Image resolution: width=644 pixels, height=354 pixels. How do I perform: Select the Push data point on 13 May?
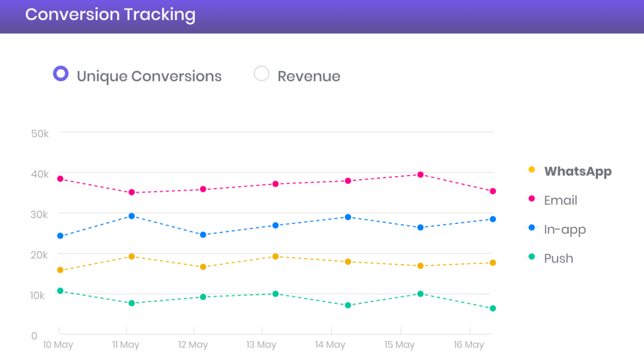pos(275,294)
